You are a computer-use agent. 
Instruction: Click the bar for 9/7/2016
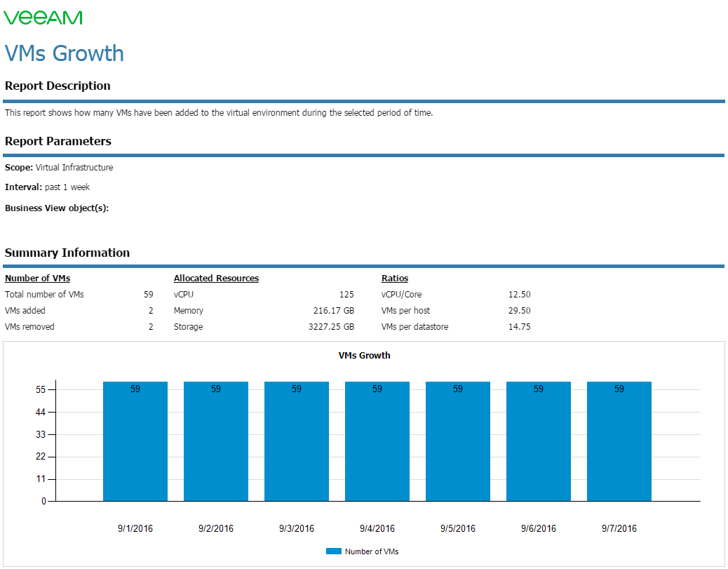(619, 441)
